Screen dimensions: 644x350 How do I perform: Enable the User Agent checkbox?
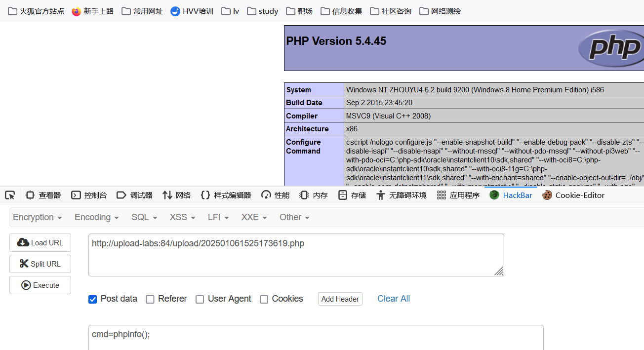[x=200, y=299]
